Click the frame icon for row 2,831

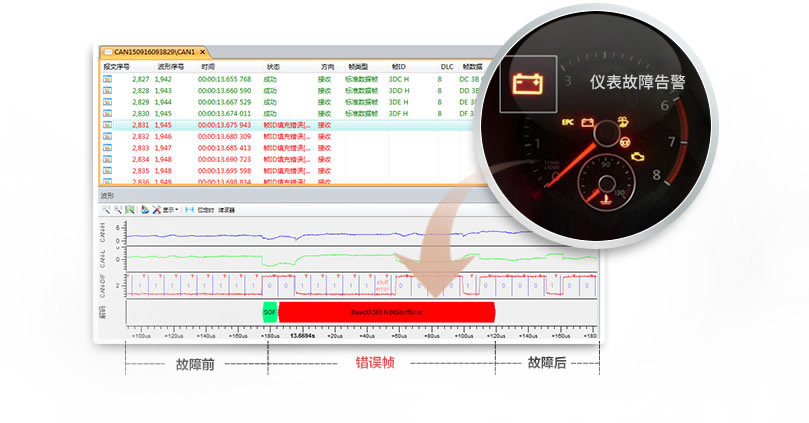coord(107,125)
